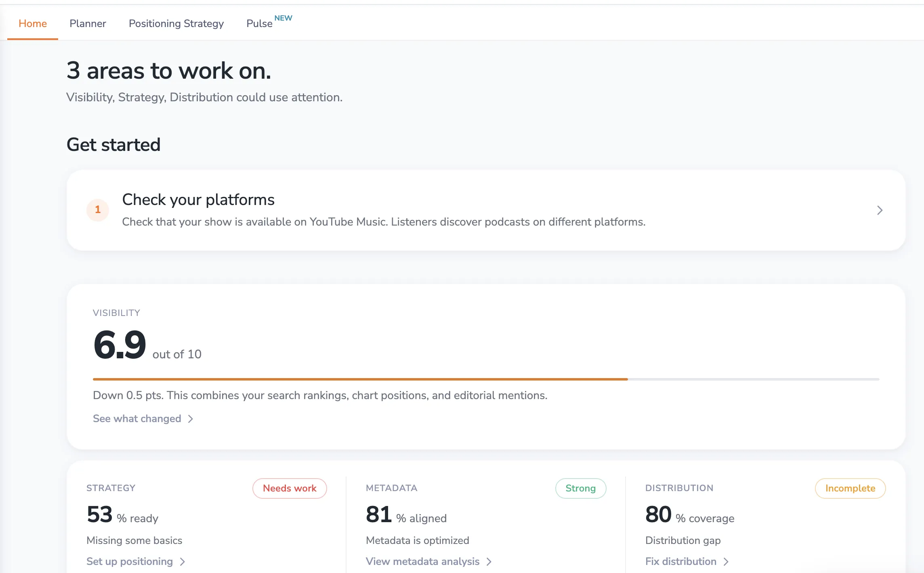Click chevron beside See what changed
Viewport: 924px width, 573px height.
click(x=191, y=419)
